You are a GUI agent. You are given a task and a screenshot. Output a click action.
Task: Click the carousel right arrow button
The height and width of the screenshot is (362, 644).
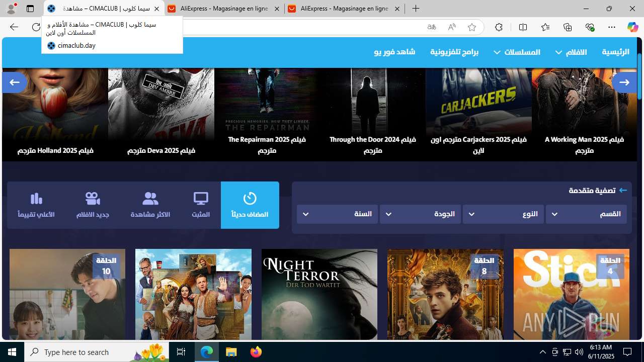click(x=624, y=82)
